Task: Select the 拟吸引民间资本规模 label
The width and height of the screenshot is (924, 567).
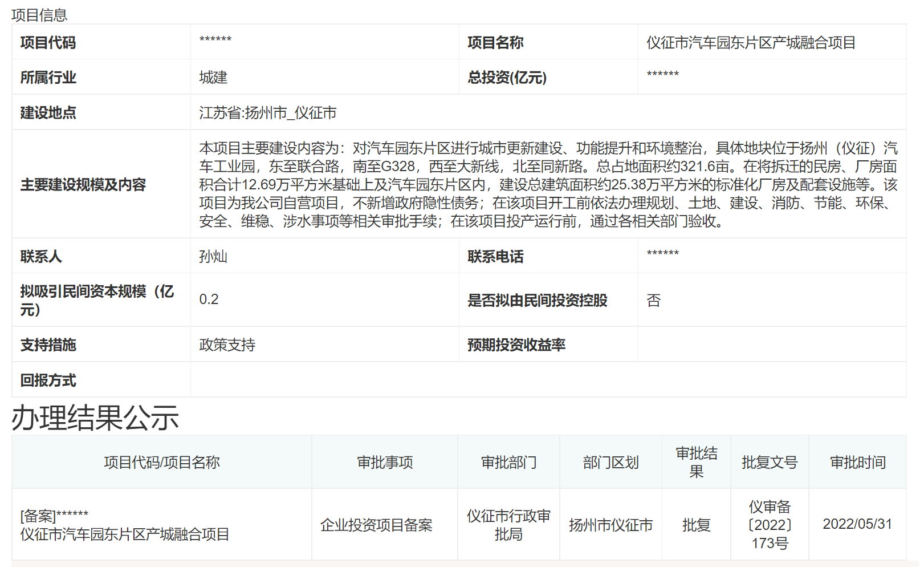Action: (97, 301)
